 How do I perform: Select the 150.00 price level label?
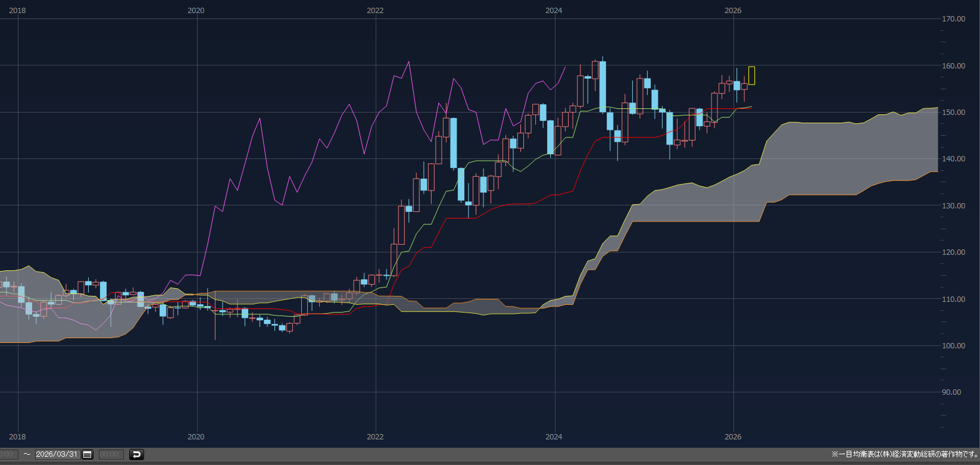pyautogui.click(x=953, y=113)
